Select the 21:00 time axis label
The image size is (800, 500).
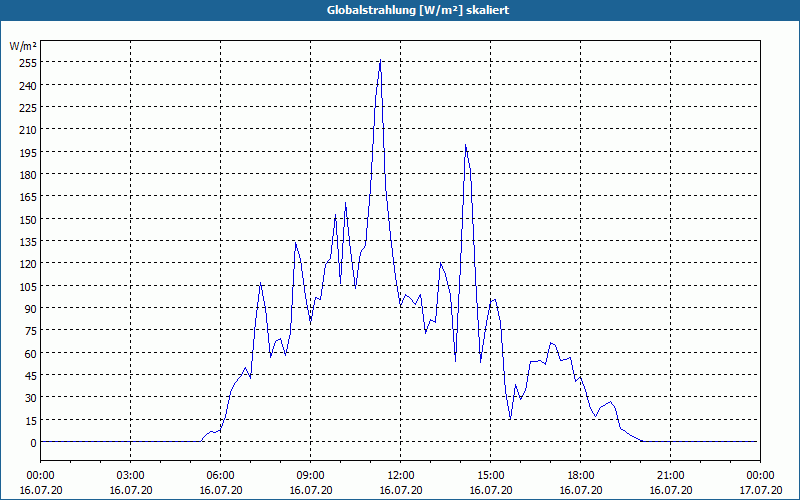[670, 476]
